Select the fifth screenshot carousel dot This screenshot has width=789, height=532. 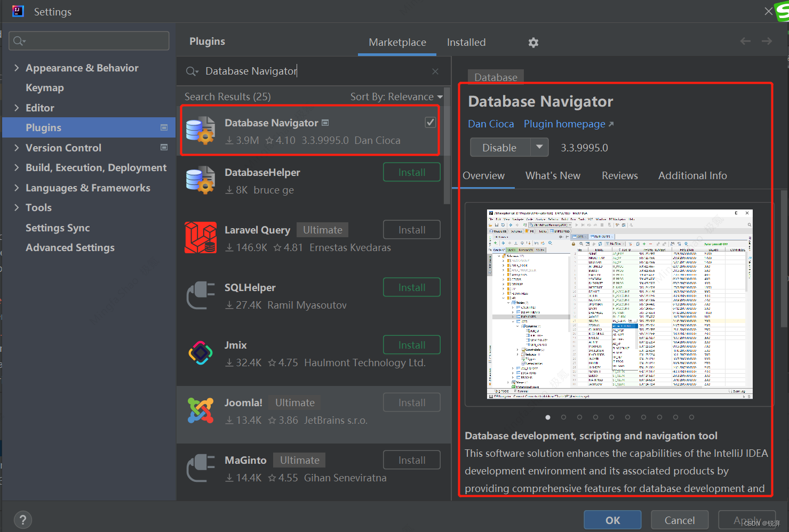tap(611, 417)
